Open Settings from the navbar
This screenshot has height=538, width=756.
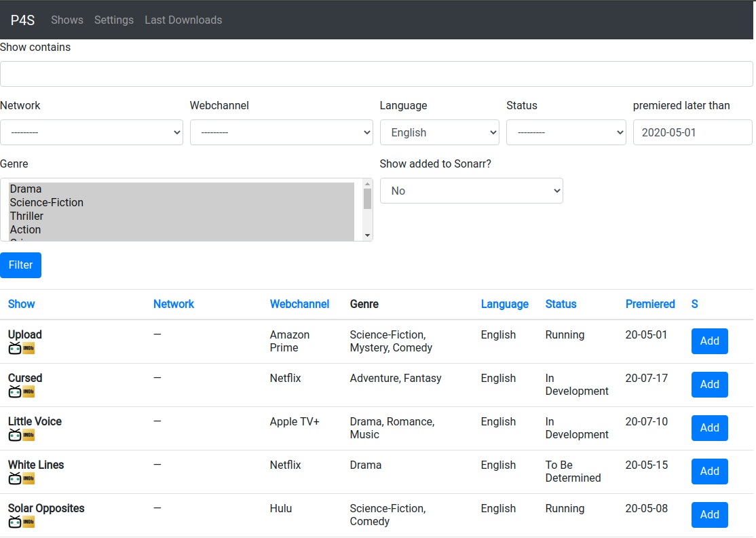[x=114, y=20]
